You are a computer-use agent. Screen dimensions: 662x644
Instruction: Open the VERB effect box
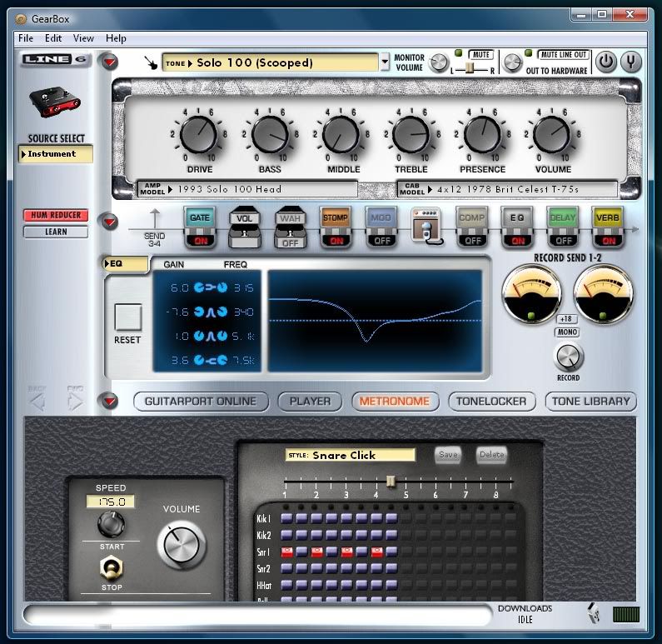(x=608, y=227)
